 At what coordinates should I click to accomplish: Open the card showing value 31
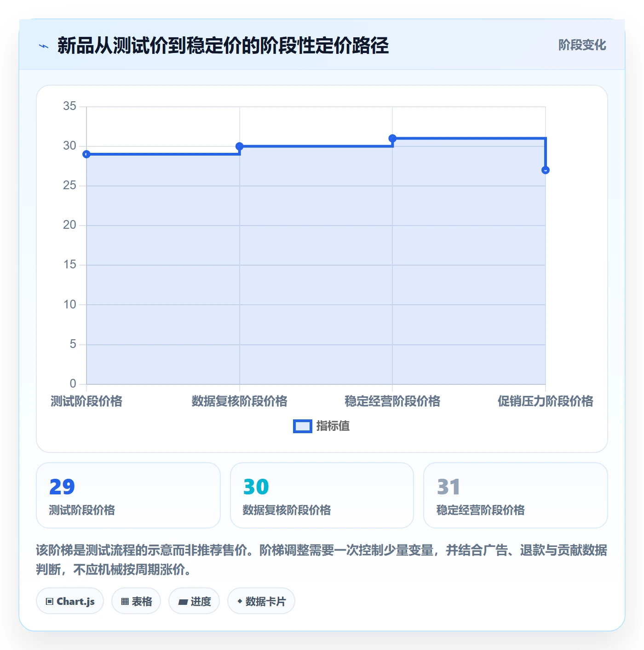tap(516, 495)
